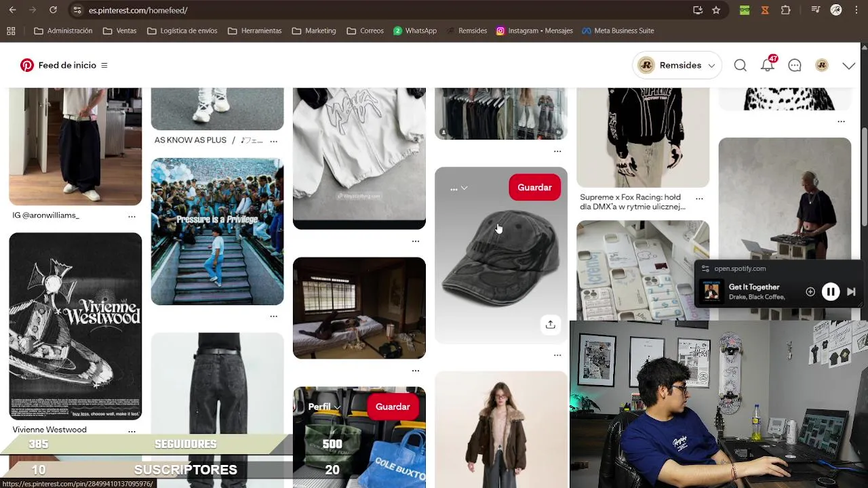This screenshot has height=488, width=868.
Task: Open the hamburger menu beside Feed de inicio
Action: tap(104, 65)
